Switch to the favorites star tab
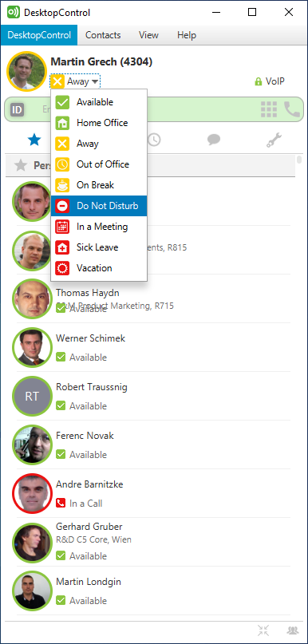 point(34,140)
